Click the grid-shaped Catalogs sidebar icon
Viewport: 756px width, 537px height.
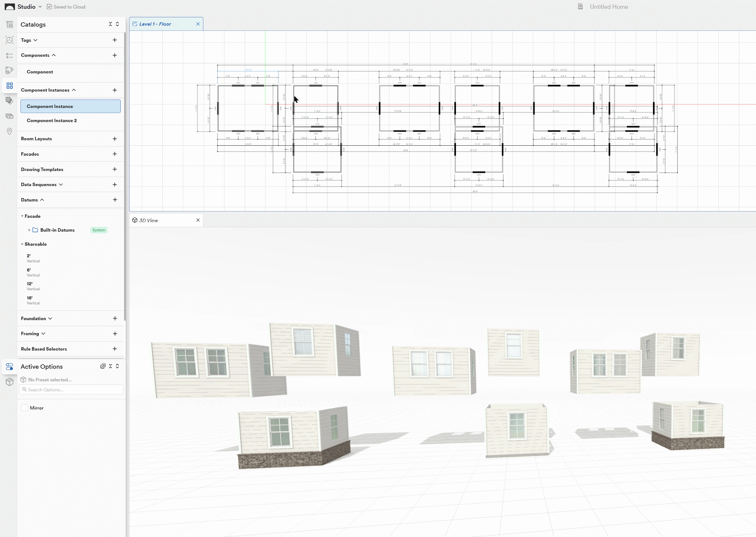pyautogui.click(x=10, y=86)
